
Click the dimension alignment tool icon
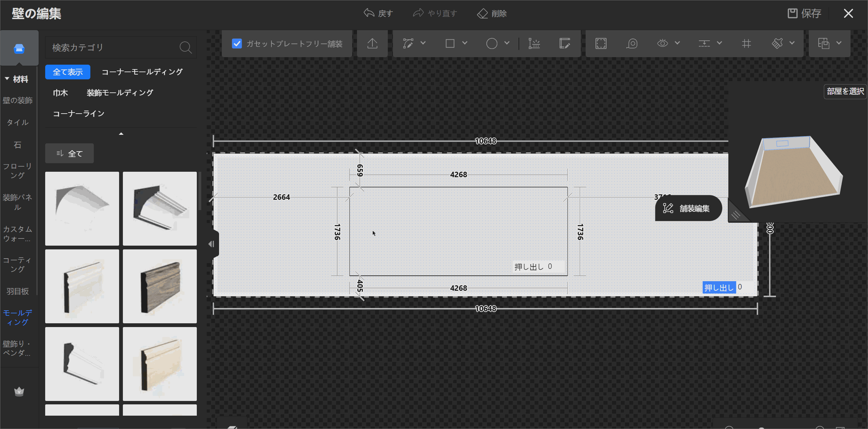[534, 43]
